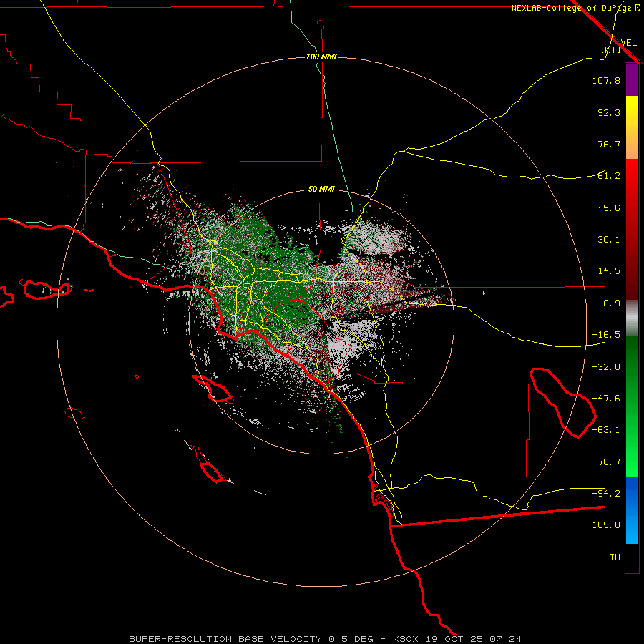Click the -16.5 velocity scale label

606,335
